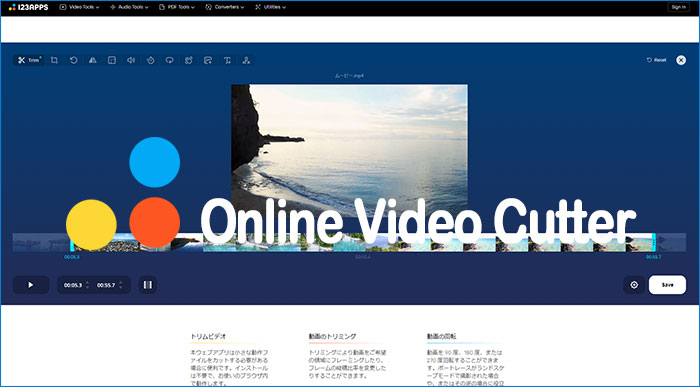Open the Add text tool icon
This screenshot has height=387, width=700.
(227, 60)
